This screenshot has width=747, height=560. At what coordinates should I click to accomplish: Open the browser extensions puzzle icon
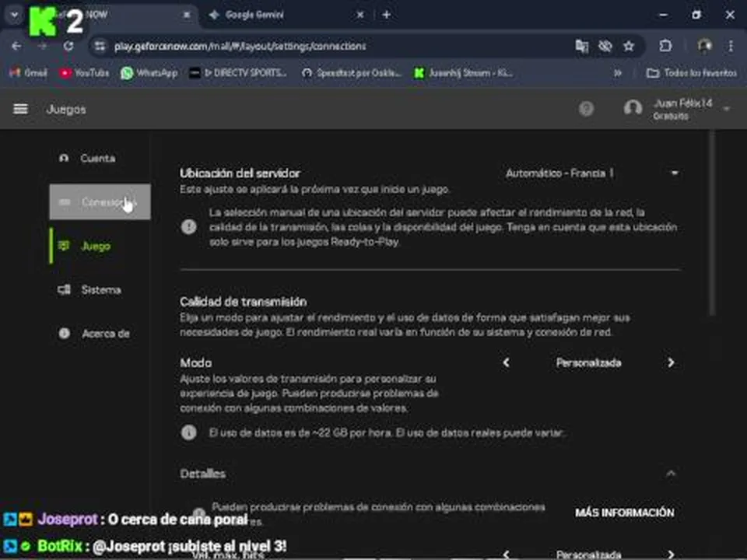coord(665,46)
